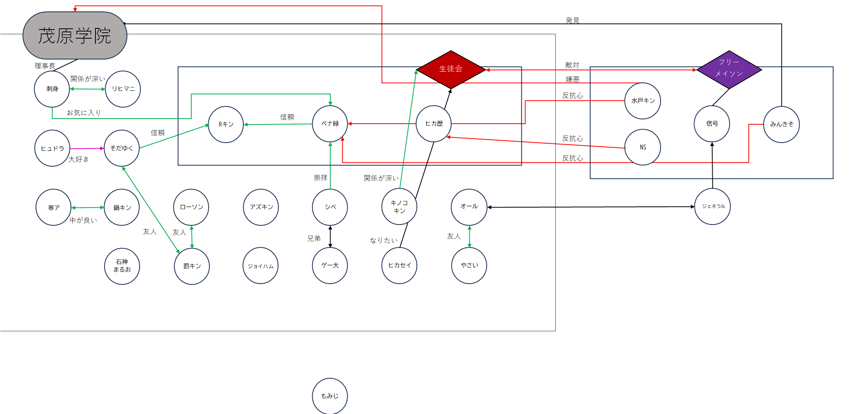Screen dimensions: 868x414
Task: Click the キノコキン node
Action: click(399, 206)
